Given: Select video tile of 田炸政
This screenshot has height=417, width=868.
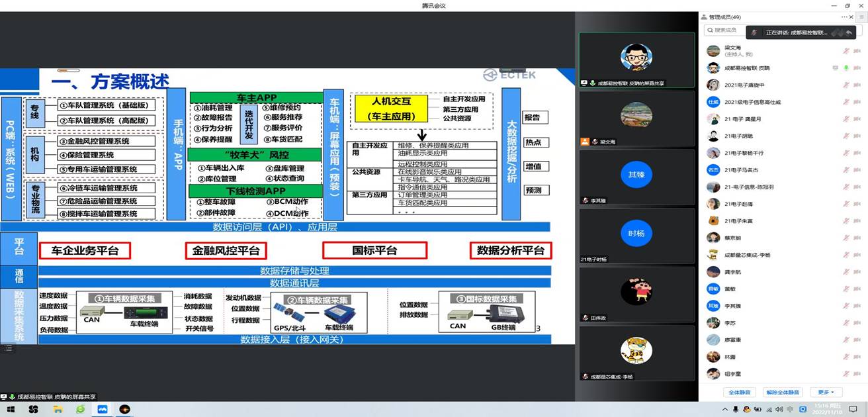Looking at the screenshot, I should pyautogui.click(x=636, y=294).
